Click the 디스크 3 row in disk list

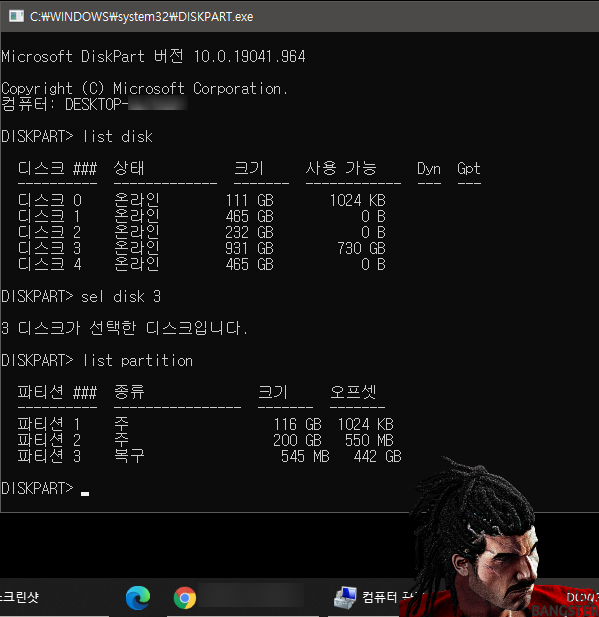pyautogui.click(x=202, y=248)
